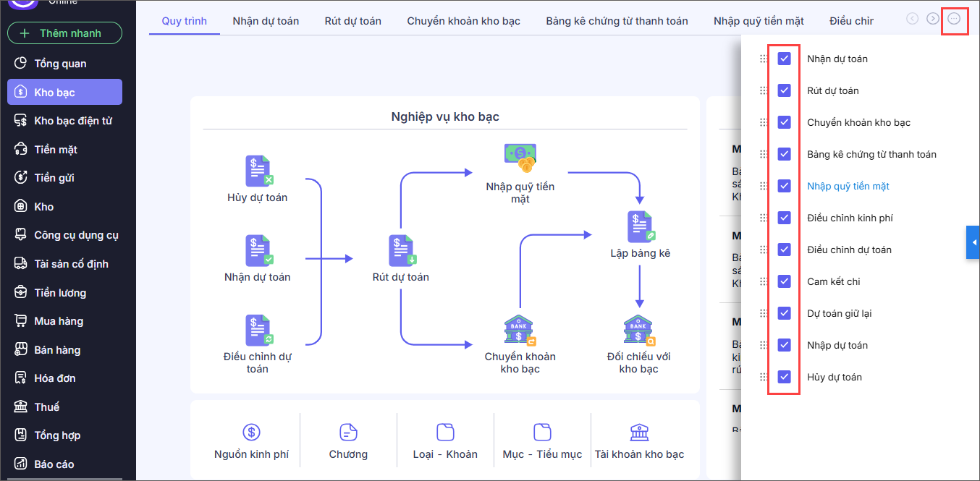The width and height of the screenshot is (980, 481).
Task: Click Nhập quỹ tiền mặt in dropdown list
Action: pyautogui.click(x=848, y=186)
